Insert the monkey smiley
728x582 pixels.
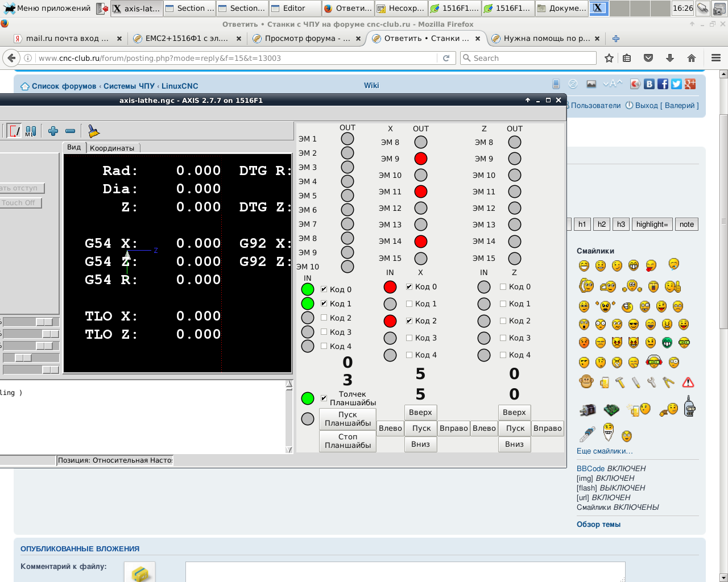(586, 382)
